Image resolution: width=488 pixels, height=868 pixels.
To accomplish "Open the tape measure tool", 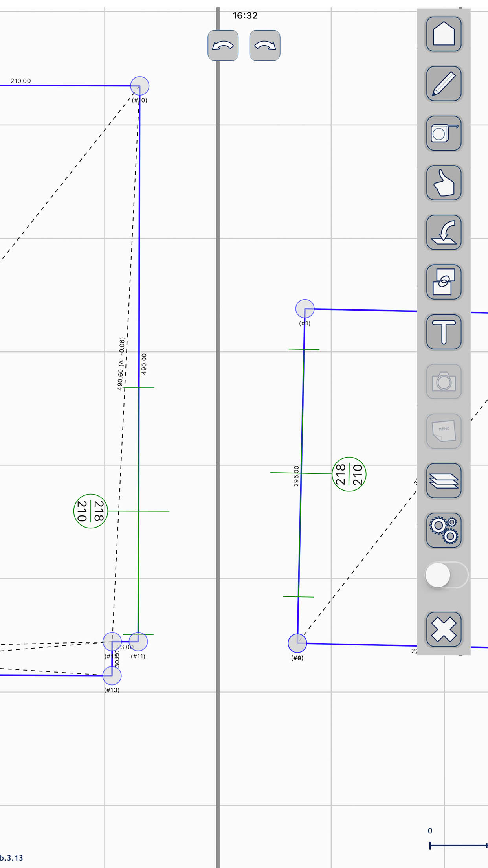I will (x=444, y=133).
